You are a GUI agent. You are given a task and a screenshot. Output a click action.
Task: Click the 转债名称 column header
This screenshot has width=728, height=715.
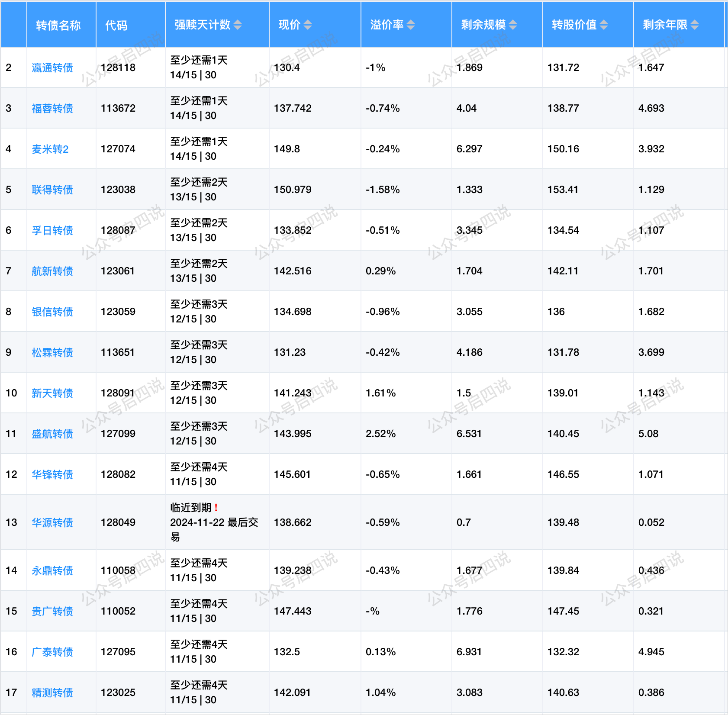[x=58, y=26]
